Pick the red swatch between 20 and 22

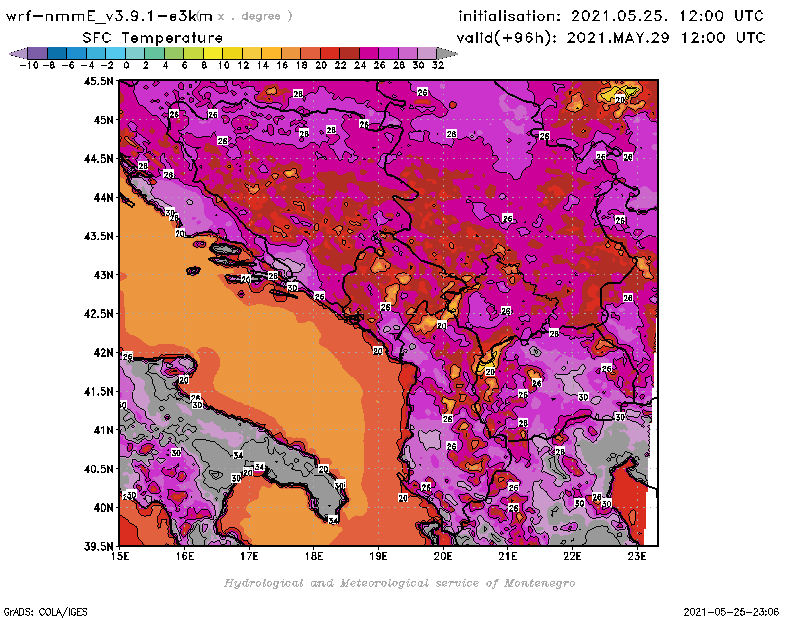(x=329, y=52)
